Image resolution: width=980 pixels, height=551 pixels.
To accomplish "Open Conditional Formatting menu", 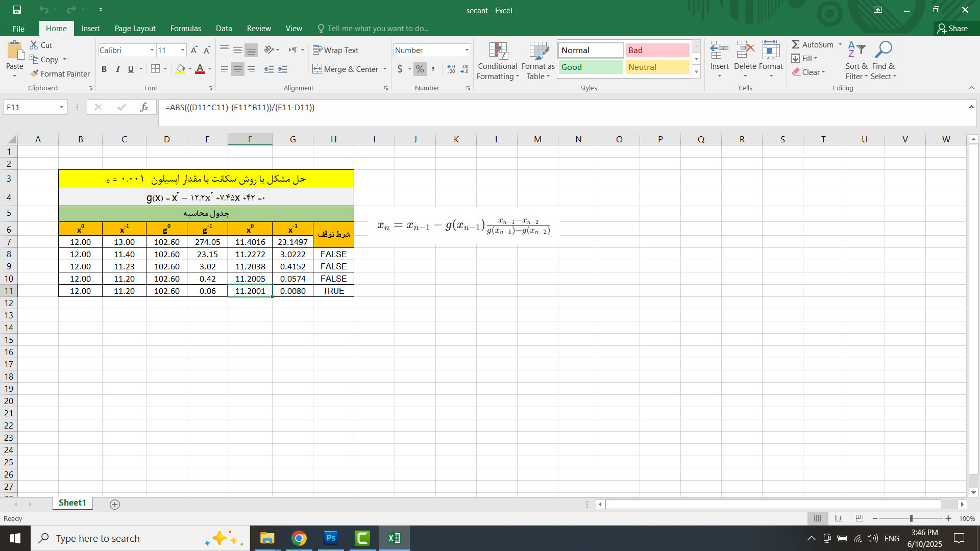I will click(x=498, y=61).
